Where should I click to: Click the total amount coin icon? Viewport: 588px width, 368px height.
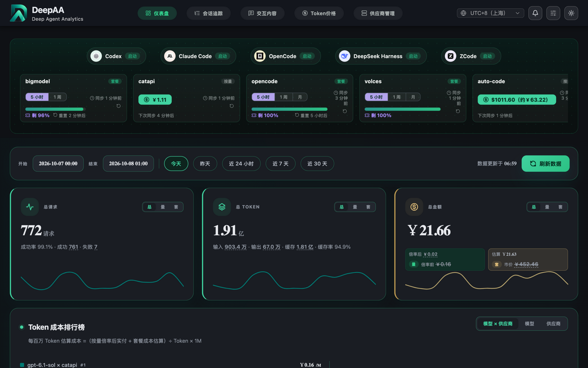tap(414, 207)
